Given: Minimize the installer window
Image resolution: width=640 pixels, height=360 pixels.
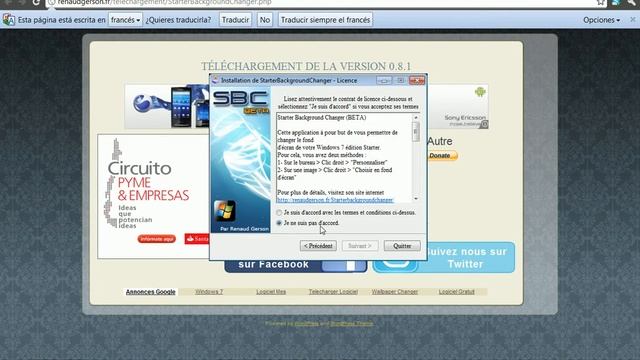Looking at the screenshot, I should click(x=384, y=80).
